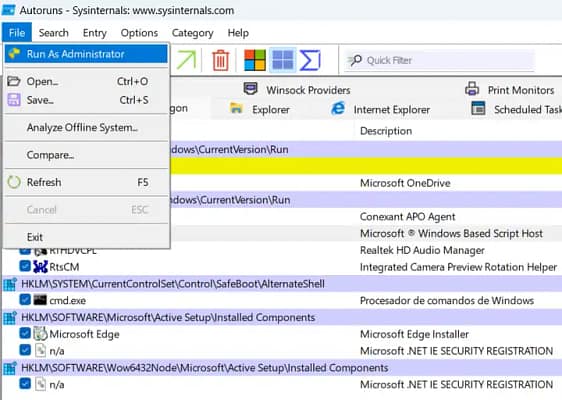Click the Winsock Providers tab icon
Viewport: 562px width, 400px height.
pyautogui.click(x=250, y=88)
